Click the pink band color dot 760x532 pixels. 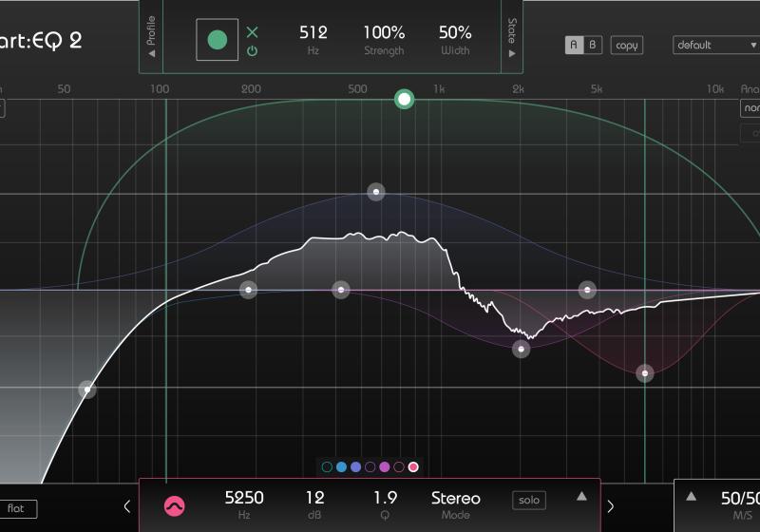[x=413, y=467]
